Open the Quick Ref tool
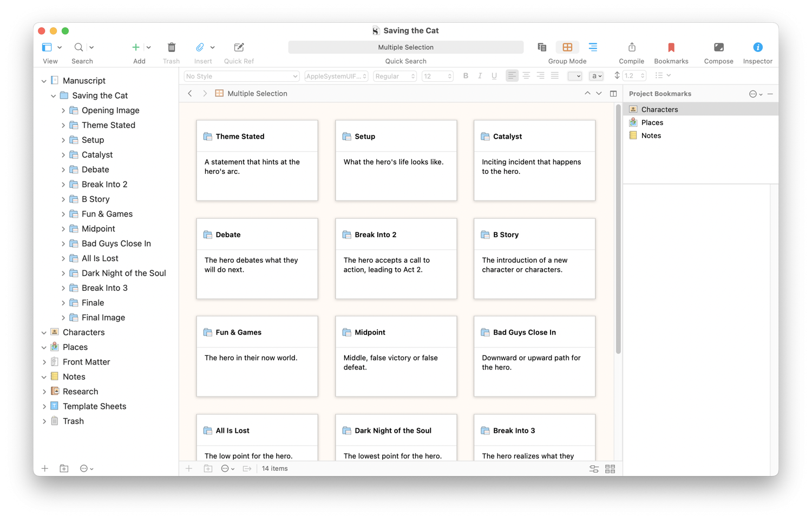This screenshot has height=520, width=812. point(239,48)
